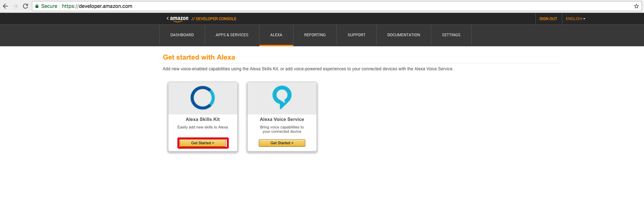View the DOCUMENTATION tab
This screenshot has width=644, height=202.
tap(404, 35)
